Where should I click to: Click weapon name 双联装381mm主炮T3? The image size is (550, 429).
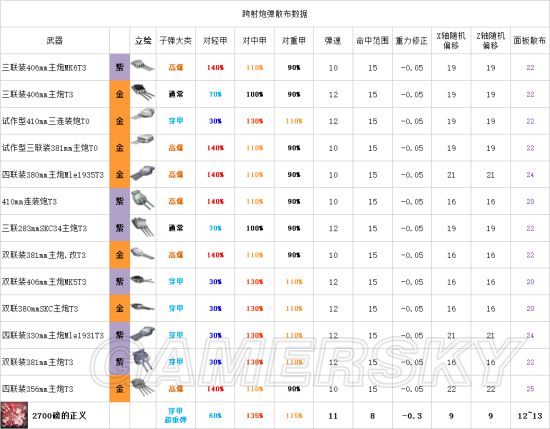[x=38, y=362]
